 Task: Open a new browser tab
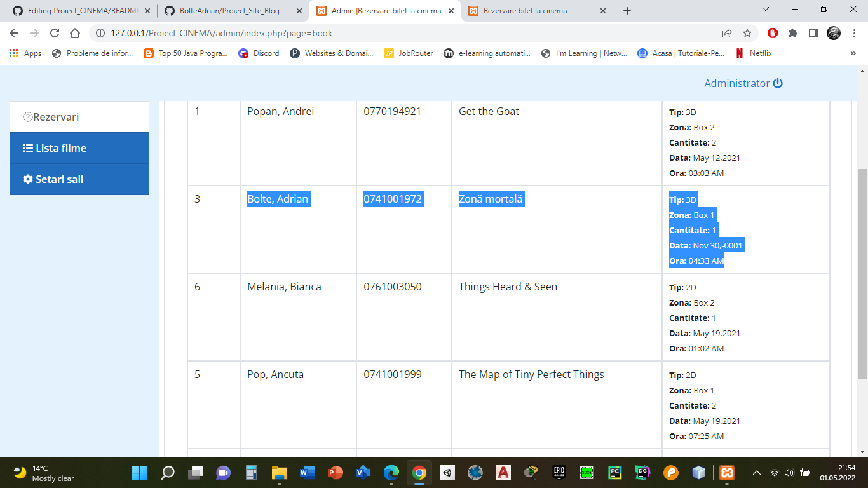pyautogui.click(x=627, y=11)
